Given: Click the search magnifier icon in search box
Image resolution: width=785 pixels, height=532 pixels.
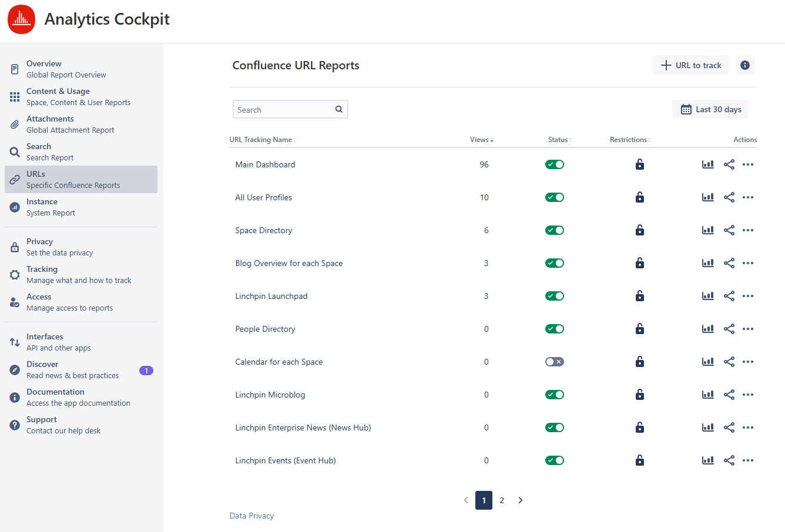Looking at the screenshot, I should pyautogui.click(x=339, y=109).
